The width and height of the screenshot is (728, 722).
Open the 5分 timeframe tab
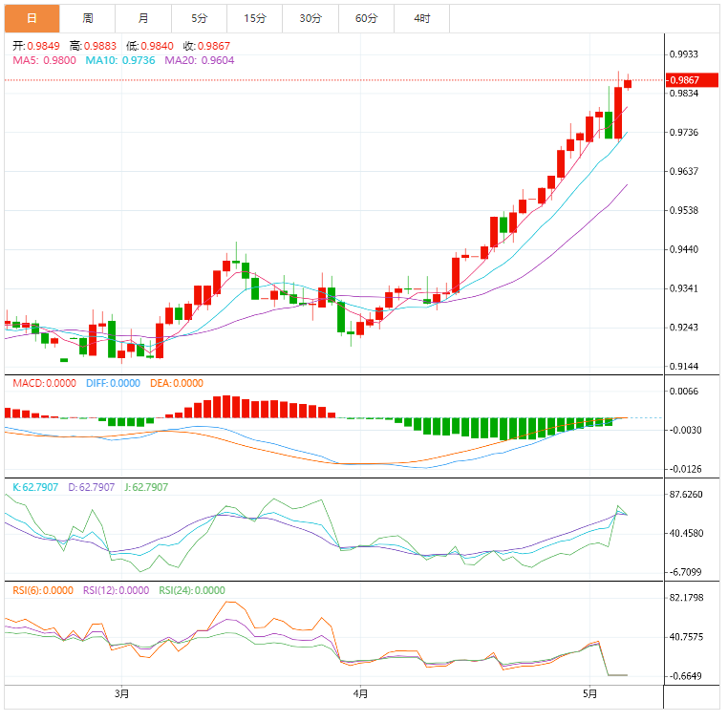point(199,18)
